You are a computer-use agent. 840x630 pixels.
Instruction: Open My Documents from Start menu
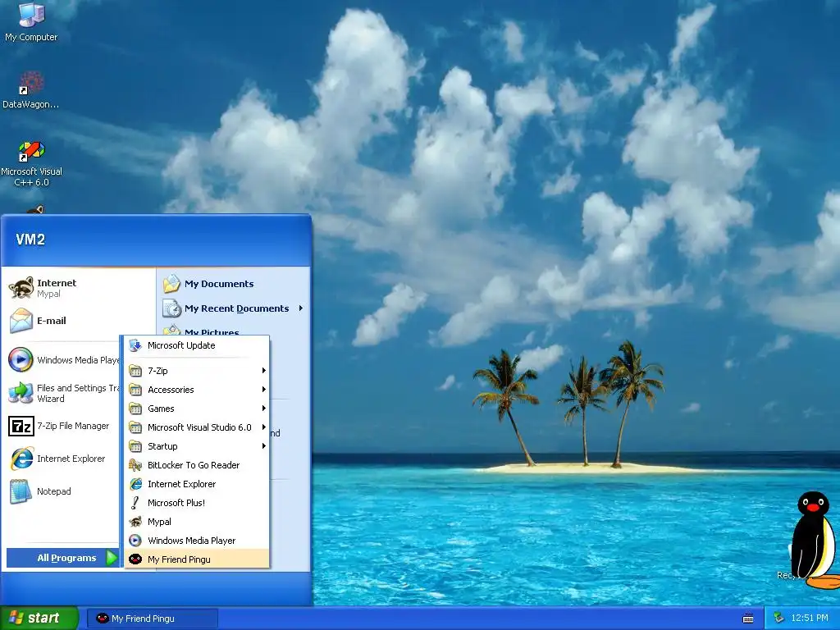[234, 283]
